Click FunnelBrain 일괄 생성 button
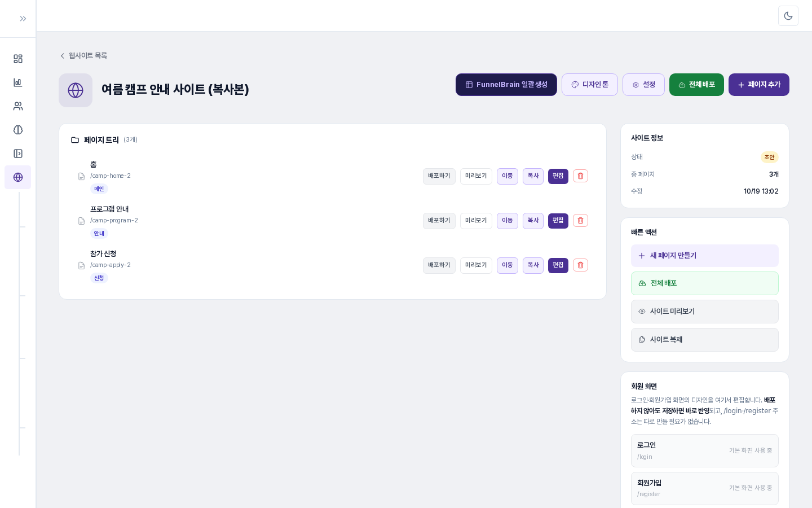This screenshot has height=508, width=812. click(506, 85)
